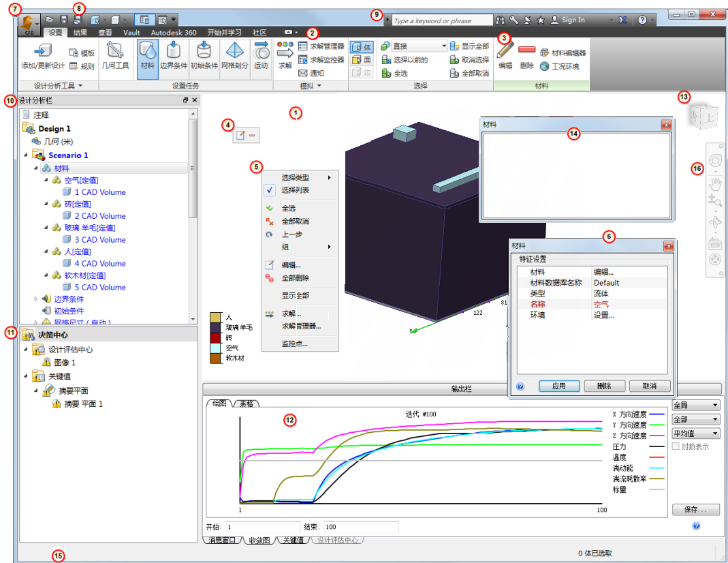Click the 应用 button in 材料 dialog

click(x=559, y=386)
